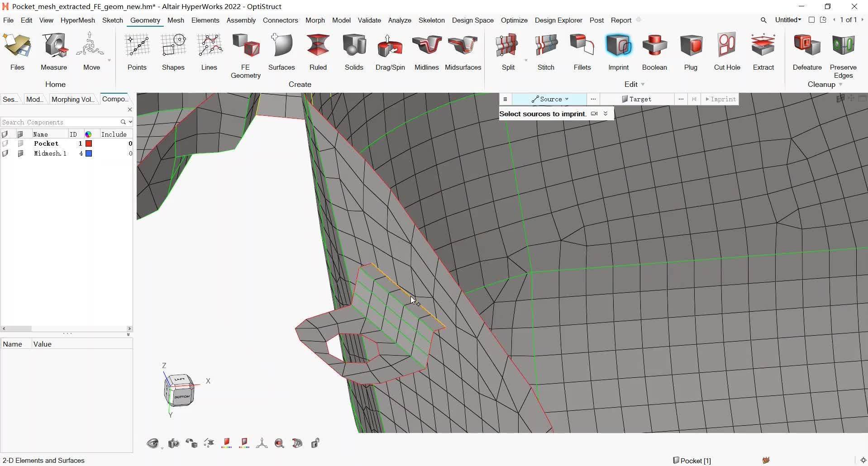Click the camera view icon in bottom toolbar

(x=173, y=443)
